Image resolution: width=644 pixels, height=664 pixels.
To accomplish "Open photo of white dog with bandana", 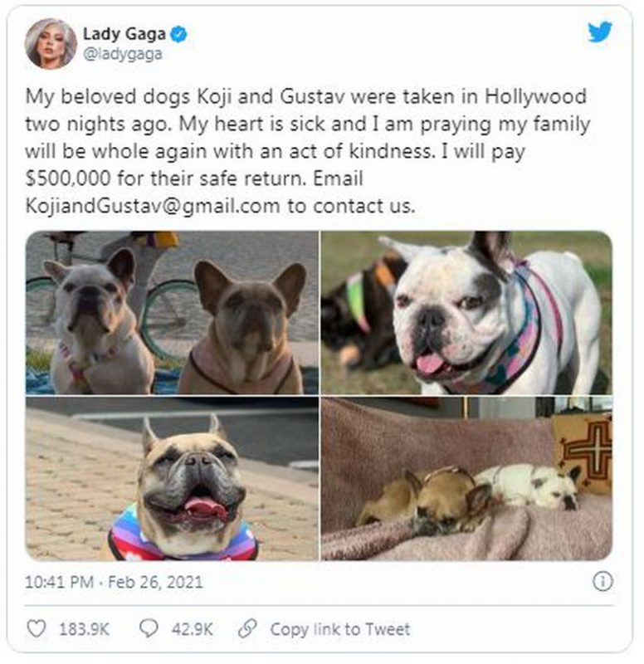I will (466, 313).
